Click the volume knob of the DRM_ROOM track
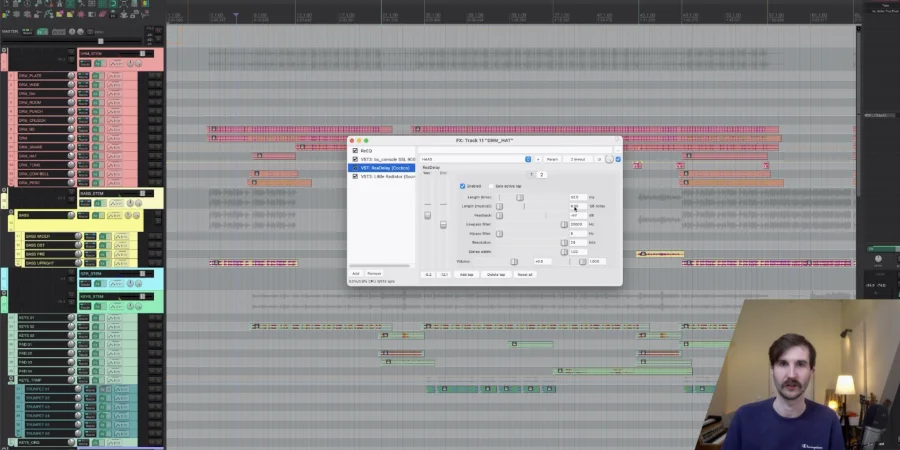This screenshot has height=450, width=900. [x=71, y=102]
